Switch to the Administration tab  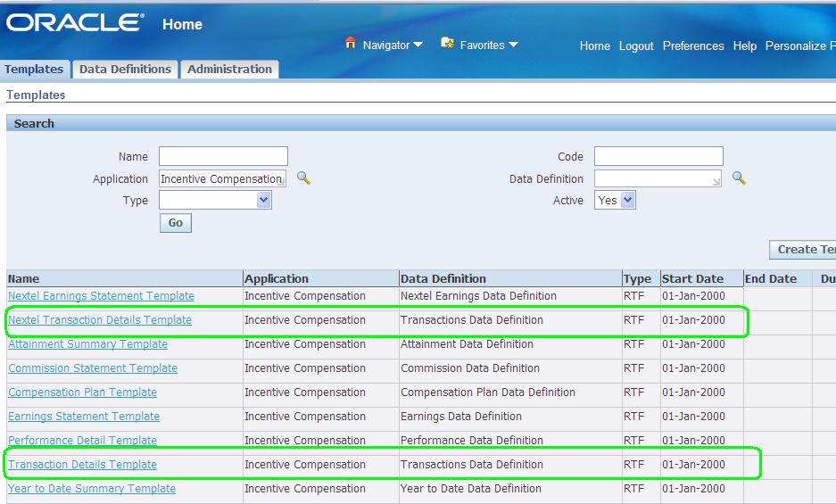coord(230,70)
